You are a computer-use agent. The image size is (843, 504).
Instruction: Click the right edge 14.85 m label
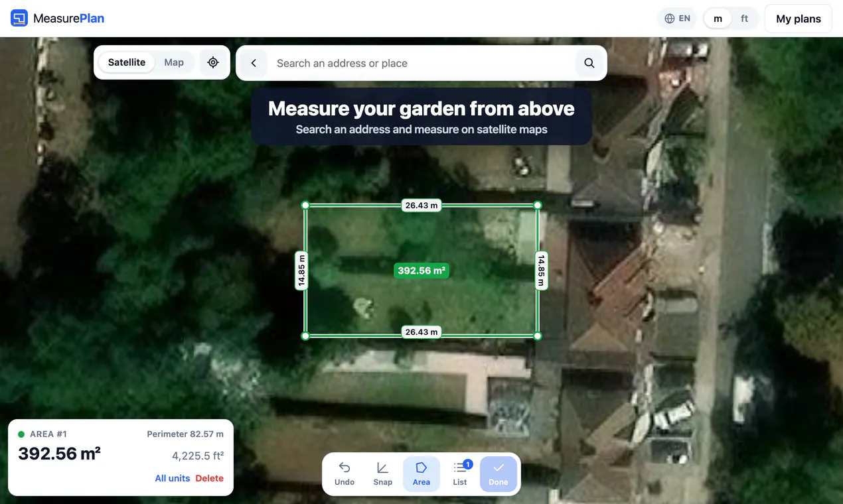coord(541,271)
